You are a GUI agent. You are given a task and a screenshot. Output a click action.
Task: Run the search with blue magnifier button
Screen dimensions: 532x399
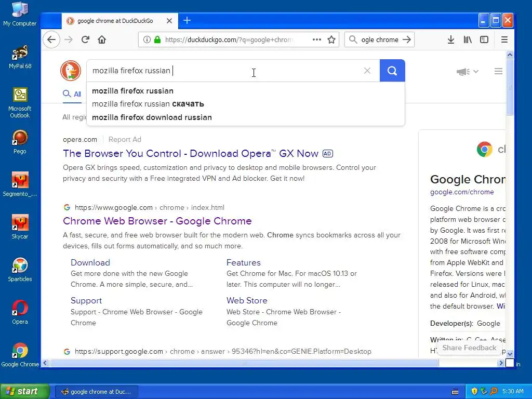tap(392, 71)
